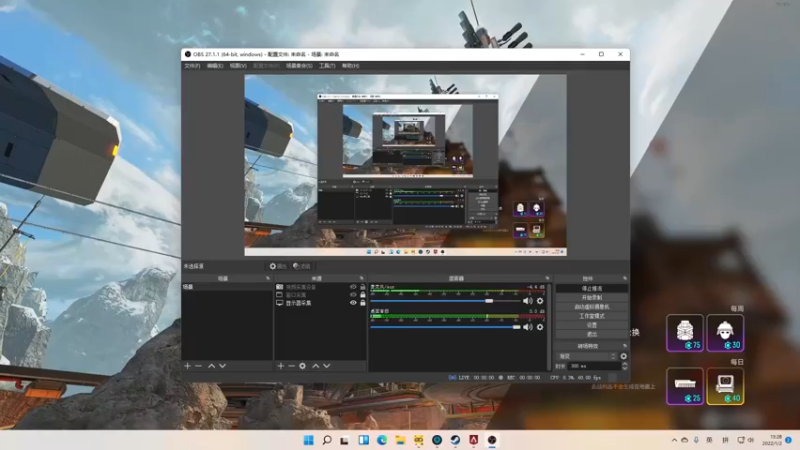Open the Scene Collection menu in OBS
The width and height of the screenshot is (800, 450).
(x=299, y=66)
